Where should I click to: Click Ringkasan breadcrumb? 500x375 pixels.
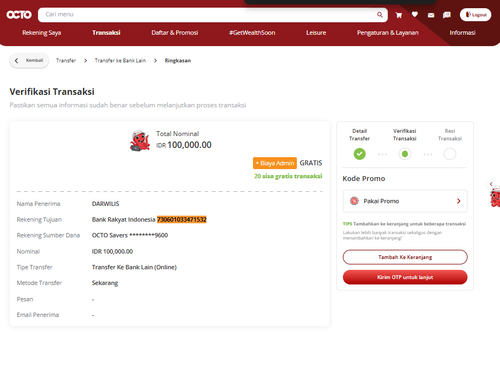click(x=178, y=61)
